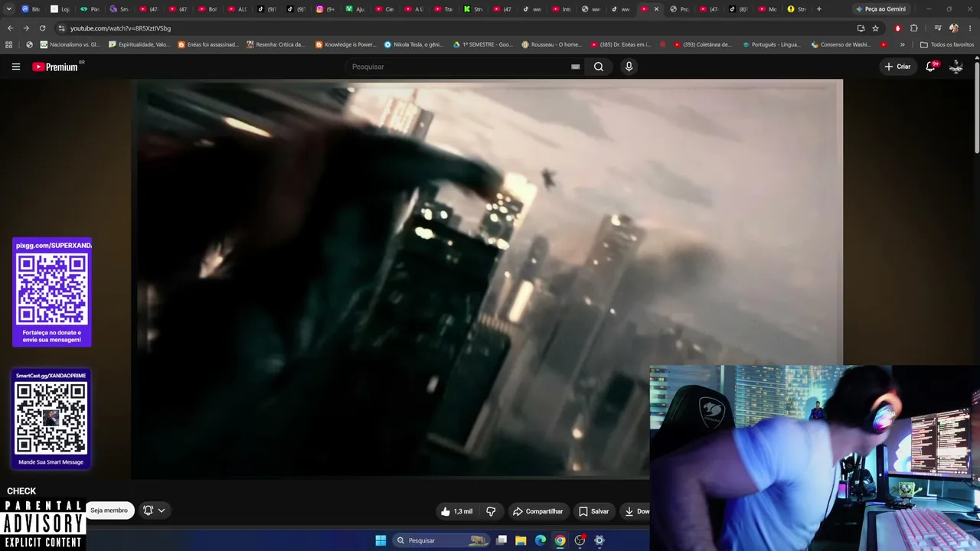Image resolution: width=980 pixels, height=551 pixels.
Task: Start voice search with the microphone
Action: (x=629, y=67)
